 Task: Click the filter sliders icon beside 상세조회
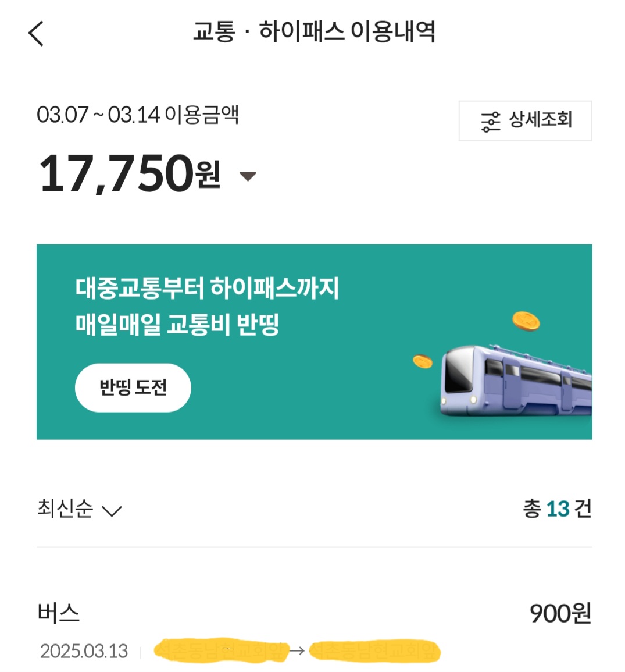pos(490,122)
